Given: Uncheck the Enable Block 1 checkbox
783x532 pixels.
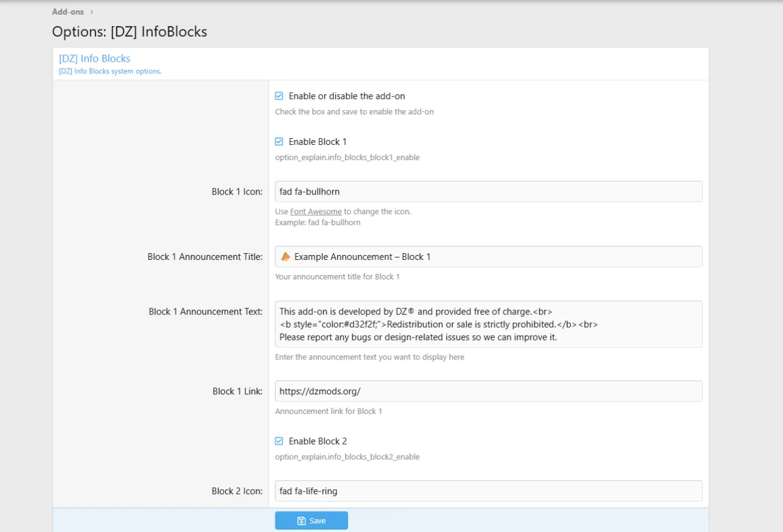Looking at the screenshot, I should click(279, 142).
